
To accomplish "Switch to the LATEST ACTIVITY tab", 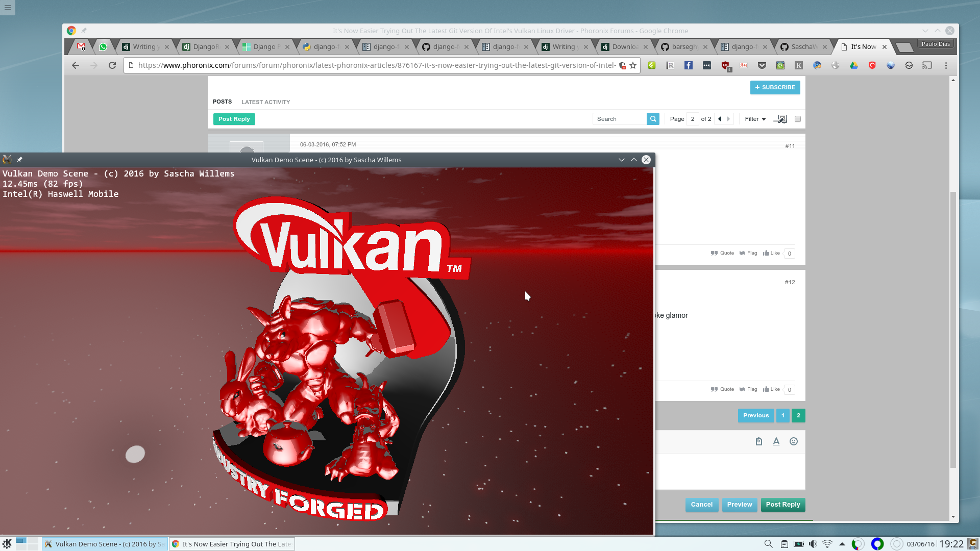I will pos(265,102).
